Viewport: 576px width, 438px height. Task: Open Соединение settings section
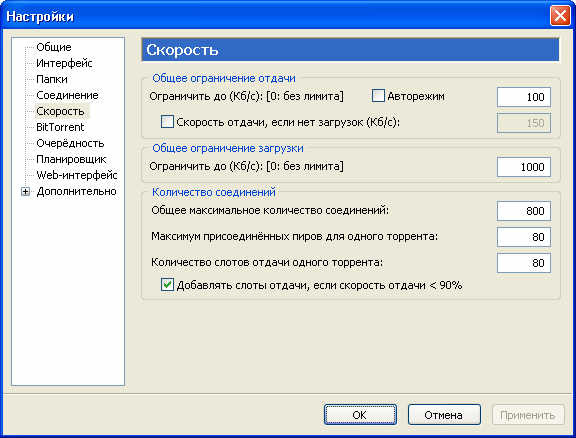tap(67, 95)
